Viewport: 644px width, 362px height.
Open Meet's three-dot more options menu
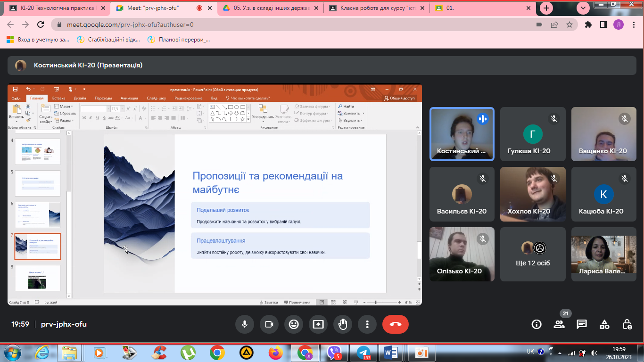(x=367, y=324)
